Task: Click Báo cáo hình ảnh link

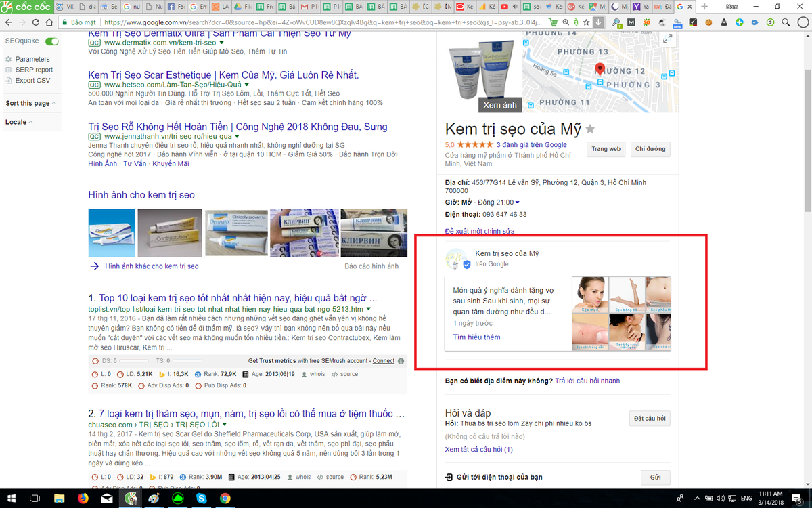Action: coord(371,266)
